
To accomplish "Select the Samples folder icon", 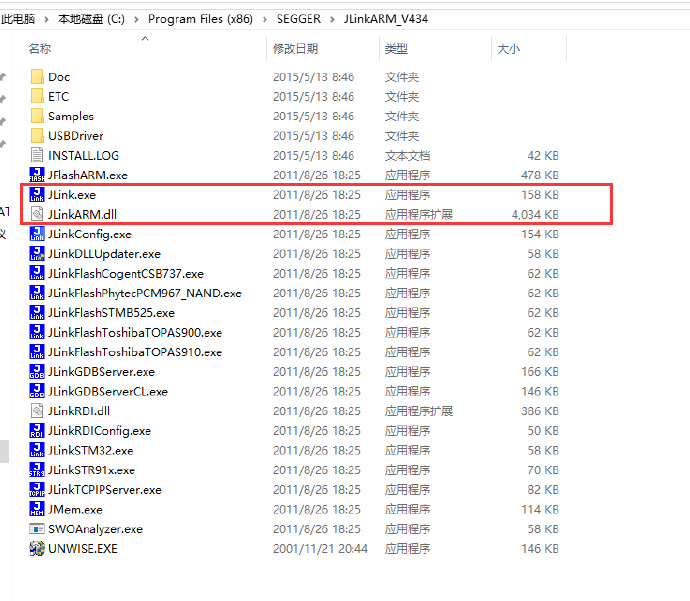I will (37, 116).
